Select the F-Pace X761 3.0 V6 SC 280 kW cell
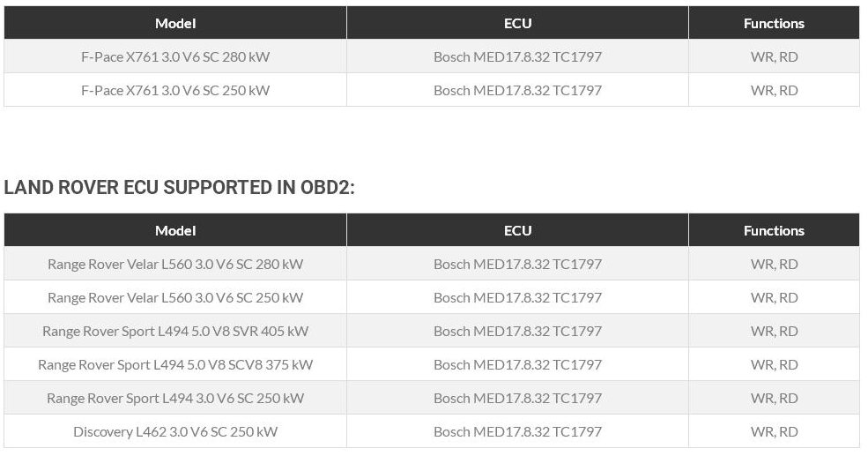The width and height of the screenshot is (868, 456). point(175,56)
